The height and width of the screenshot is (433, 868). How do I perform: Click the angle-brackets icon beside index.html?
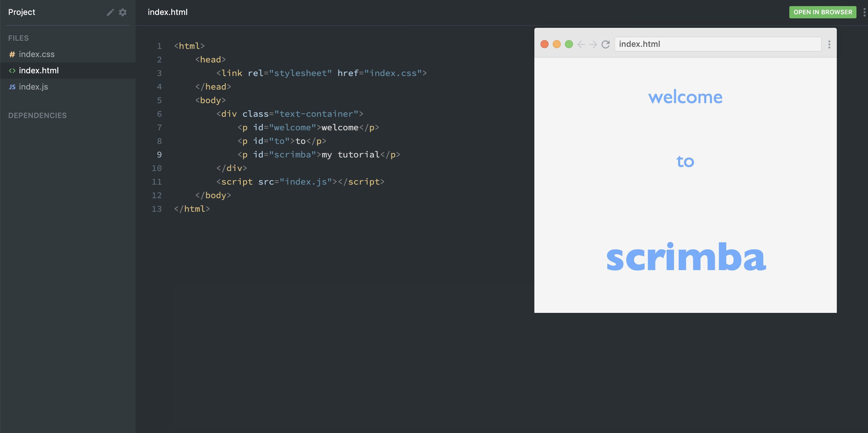coord(12,71)
